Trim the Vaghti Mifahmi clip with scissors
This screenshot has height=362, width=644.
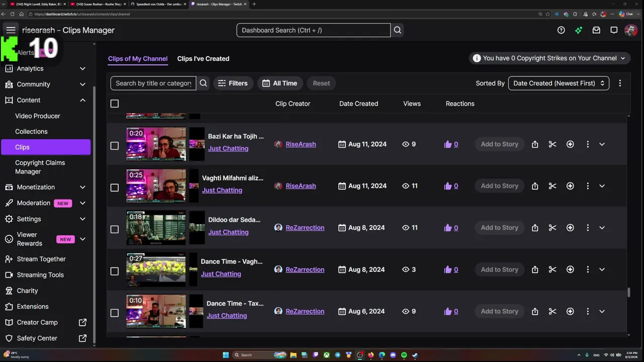552,186
